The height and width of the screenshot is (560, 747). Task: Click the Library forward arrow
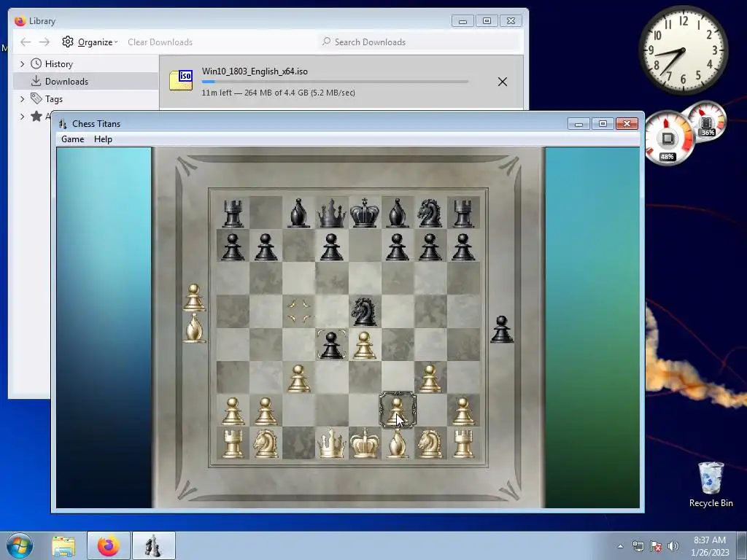(x=44, y=42)
